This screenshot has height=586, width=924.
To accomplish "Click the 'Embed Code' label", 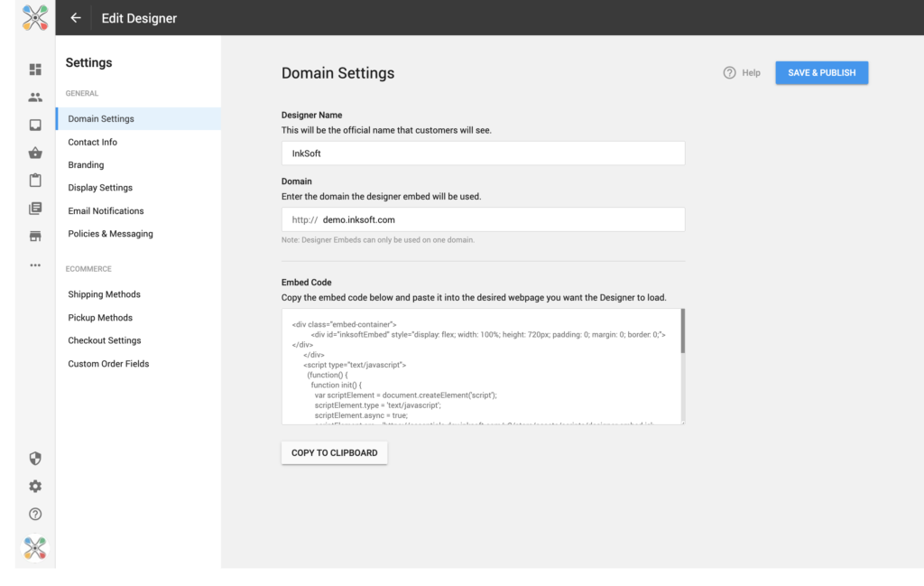I will point(307,283).
